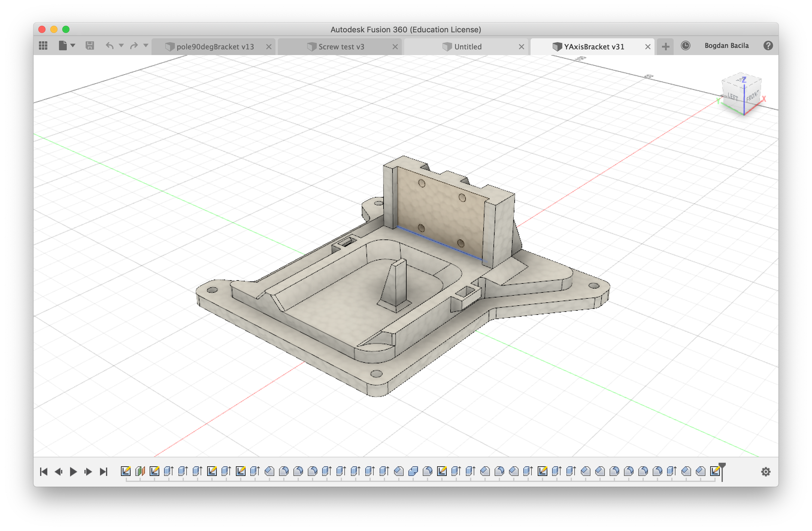Close the Untitled tab
The width and height of the screenshot is (812, 531).
[521, 47]
